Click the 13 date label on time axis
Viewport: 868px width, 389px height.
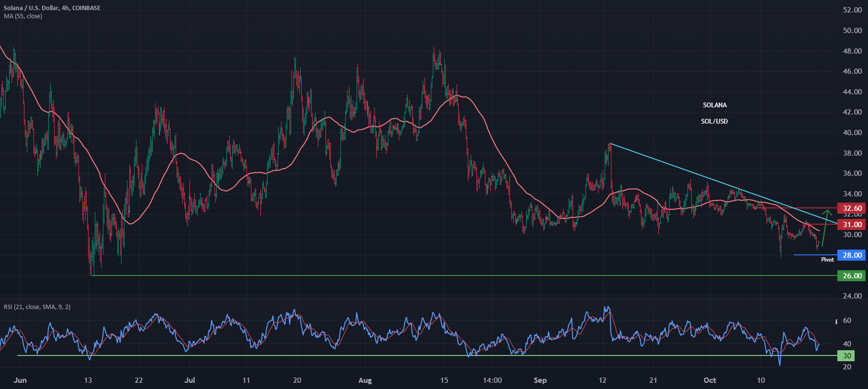pyautogui.click(x=88, y=380)
